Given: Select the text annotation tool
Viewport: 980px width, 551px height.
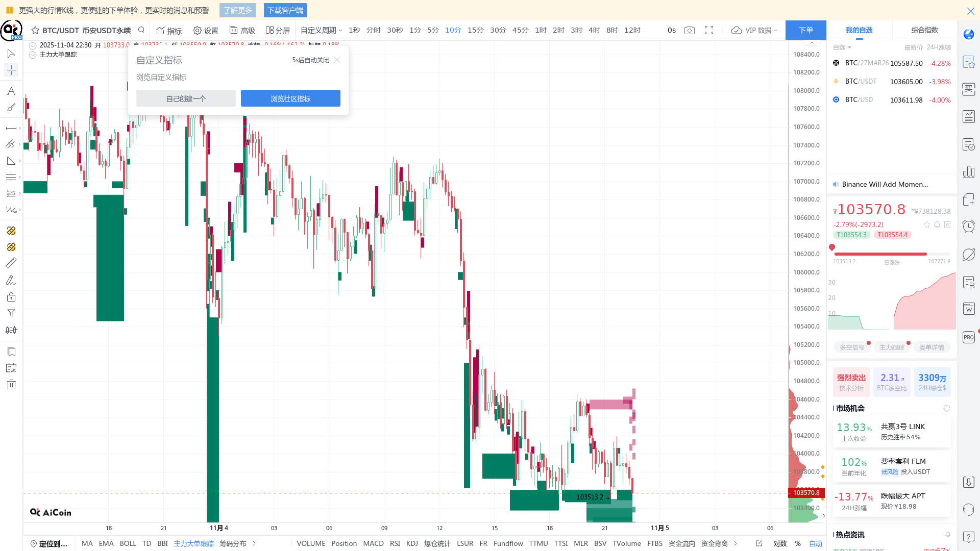Looking at the screenshot, I should 11,91.
